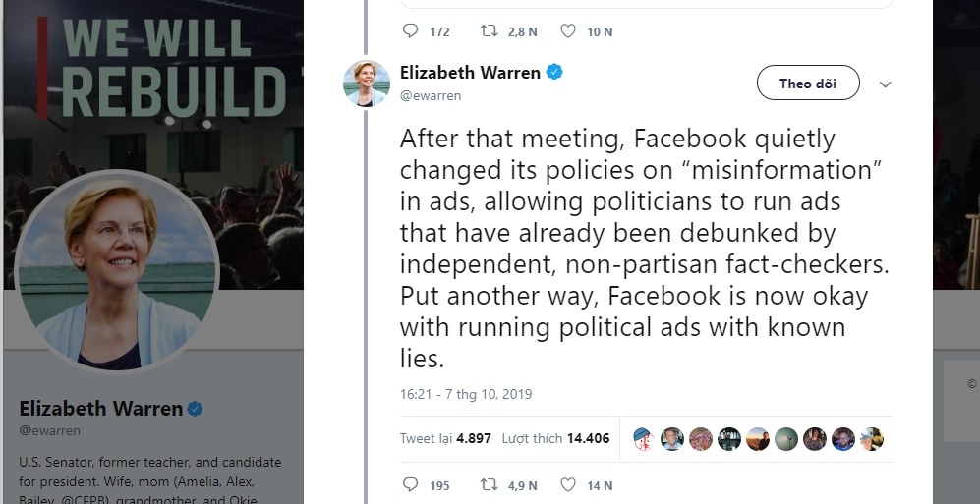Screen dimensions: 980x504
Task: Click the verified badge in profile sidebar
Action: pyautogui.click(x=196, y=409)
